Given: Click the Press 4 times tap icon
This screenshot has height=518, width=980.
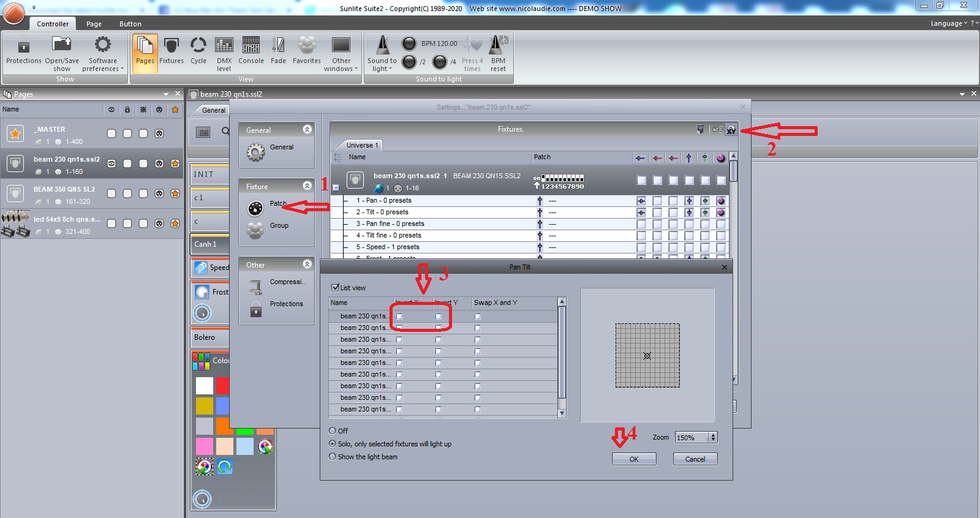Looking at the screenshot, I should (473, 45).
